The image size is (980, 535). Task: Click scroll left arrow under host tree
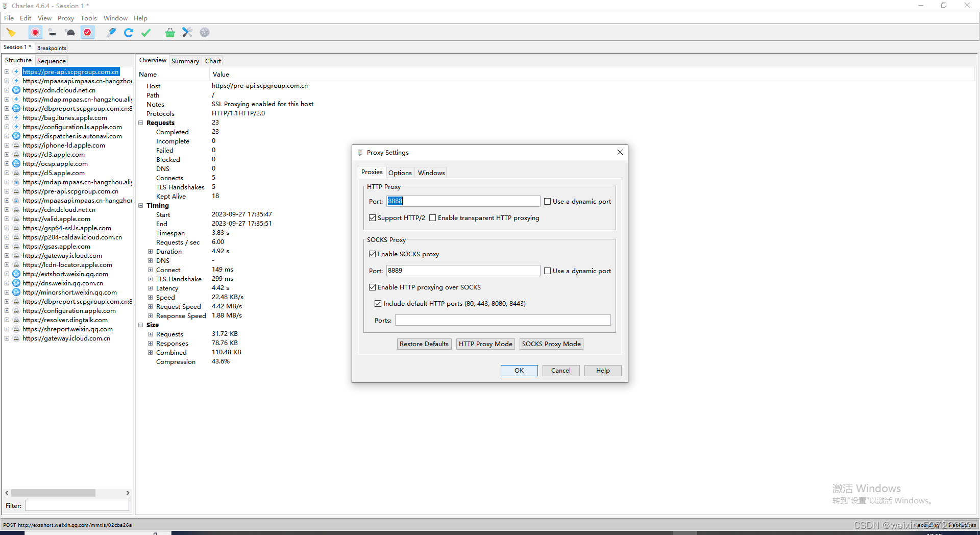tap(7, 493)
